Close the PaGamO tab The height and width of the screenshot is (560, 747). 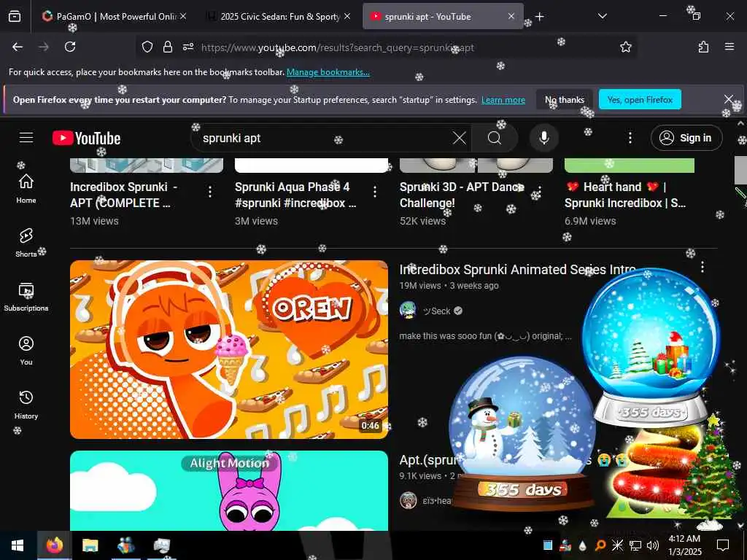click(183, 16)
